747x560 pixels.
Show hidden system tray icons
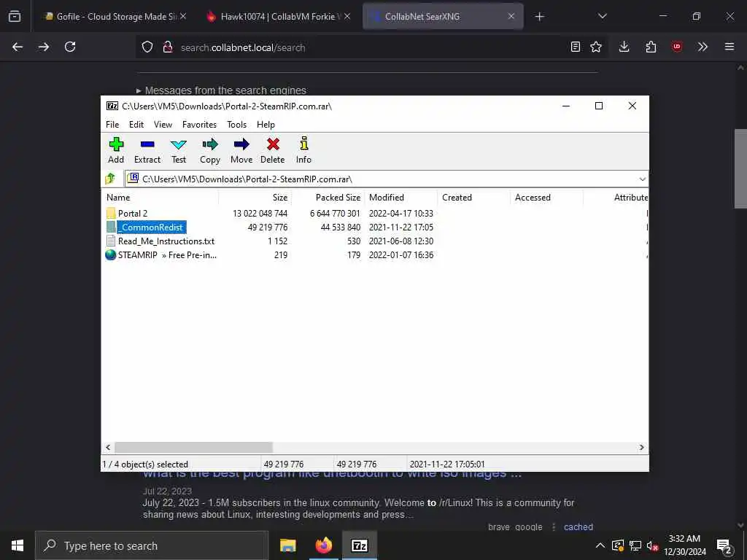(x=600, y=545)
